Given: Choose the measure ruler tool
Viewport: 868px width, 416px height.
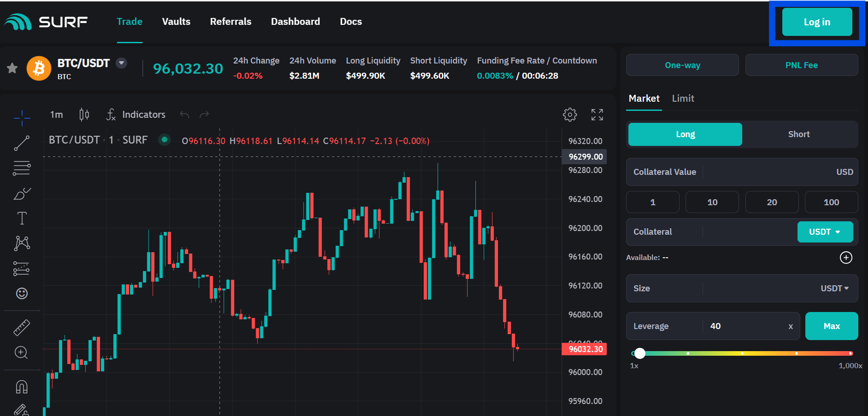Looking at the screenshot, I should [22, 328].
